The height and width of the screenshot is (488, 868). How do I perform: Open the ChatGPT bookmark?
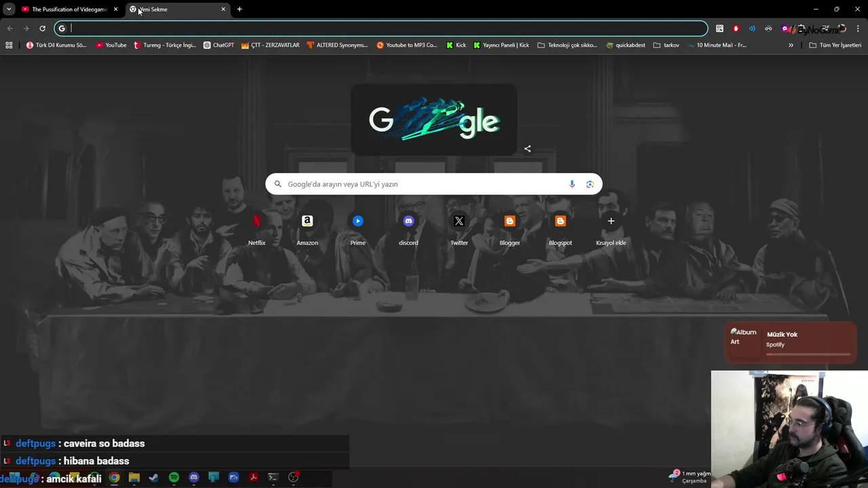pyautogui.click(x=218, y=45)
